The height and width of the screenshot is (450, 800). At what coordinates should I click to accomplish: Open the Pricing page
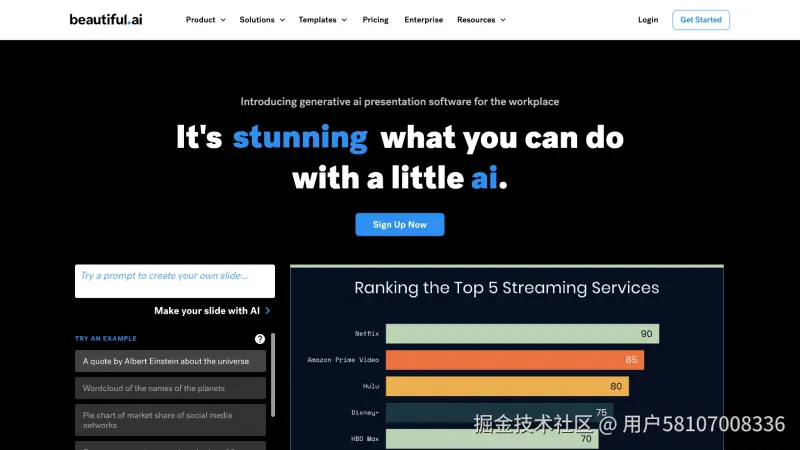pos(376,20)
